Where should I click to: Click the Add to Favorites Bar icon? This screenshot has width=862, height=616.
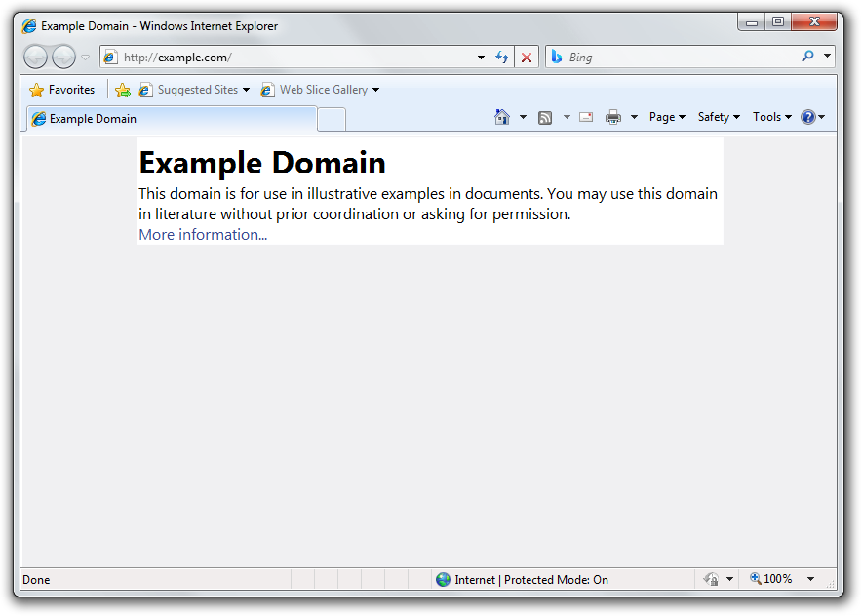123,90
